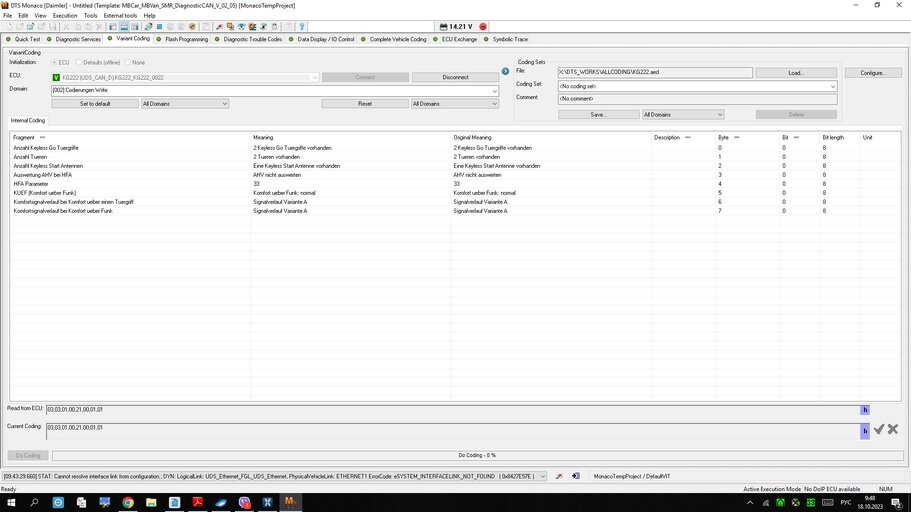Click the Do Coding progress bar
911x512 pixels.
click(x=478, y=456)
